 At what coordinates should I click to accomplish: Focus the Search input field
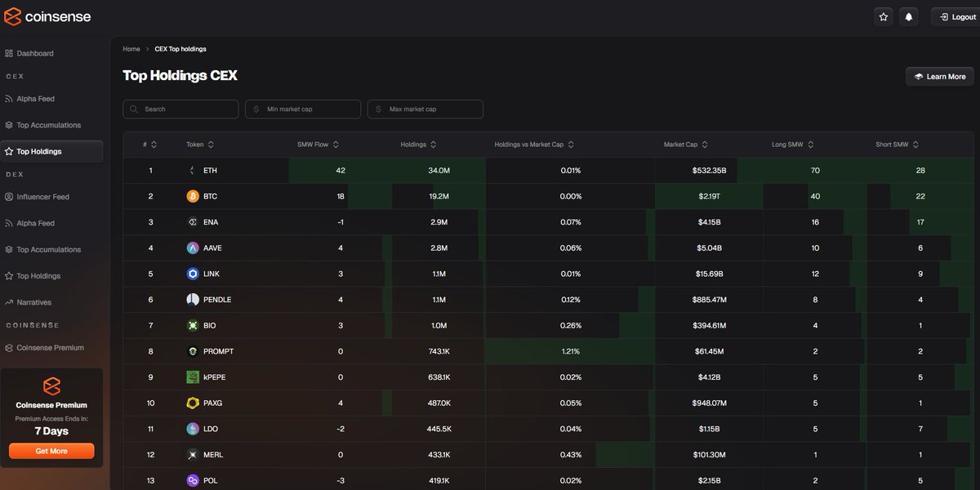180,109
